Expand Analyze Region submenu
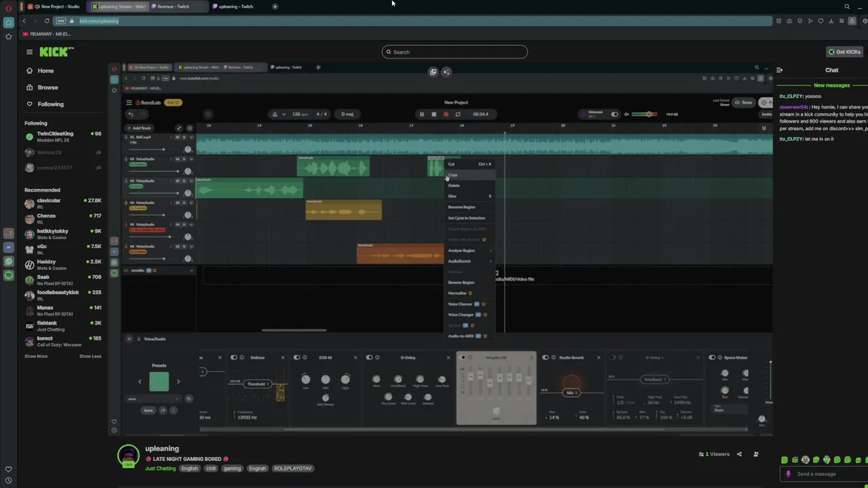 click(470, 250)
